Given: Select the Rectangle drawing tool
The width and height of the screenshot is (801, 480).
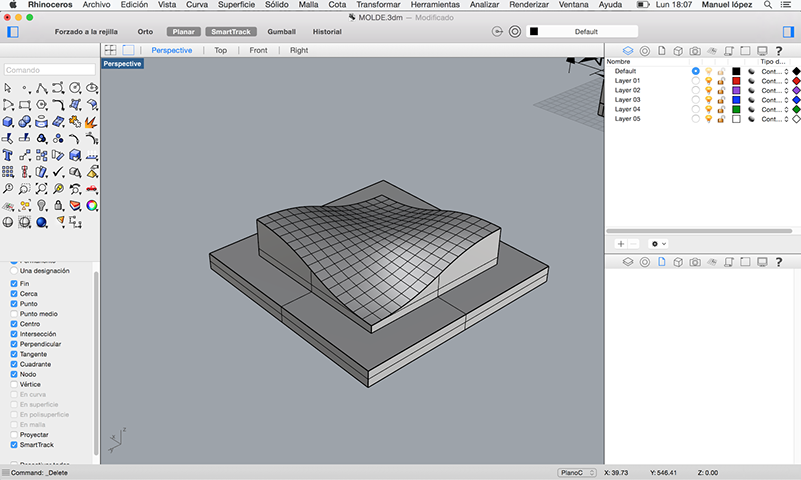Looking at the screenshot, I should (x=25, y=105).
